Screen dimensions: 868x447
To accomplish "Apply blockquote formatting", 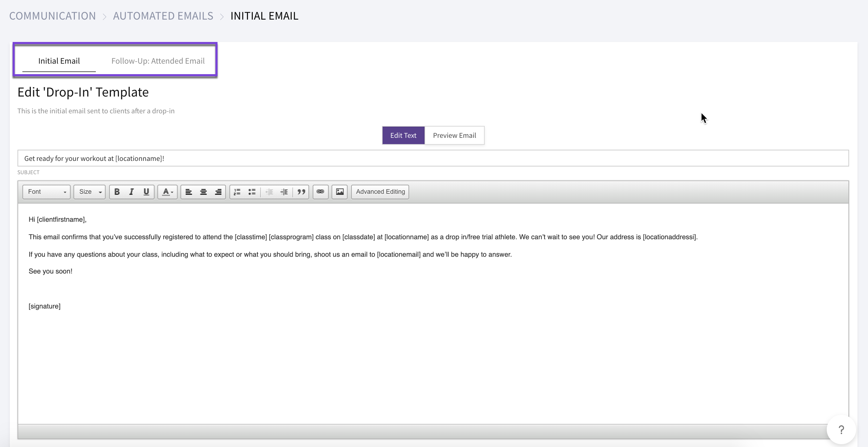I will [301, 192].
